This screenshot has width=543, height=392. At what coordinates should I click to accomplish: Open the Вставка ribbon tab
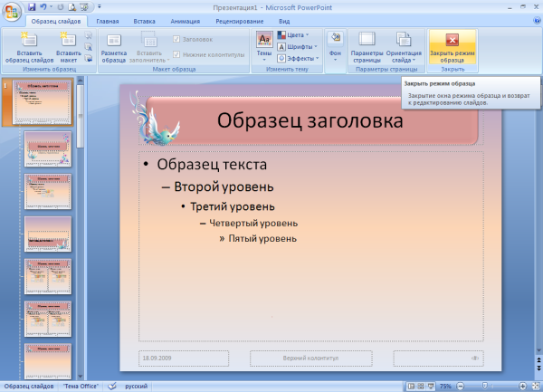pyautogui.click(x=145, y=21)
